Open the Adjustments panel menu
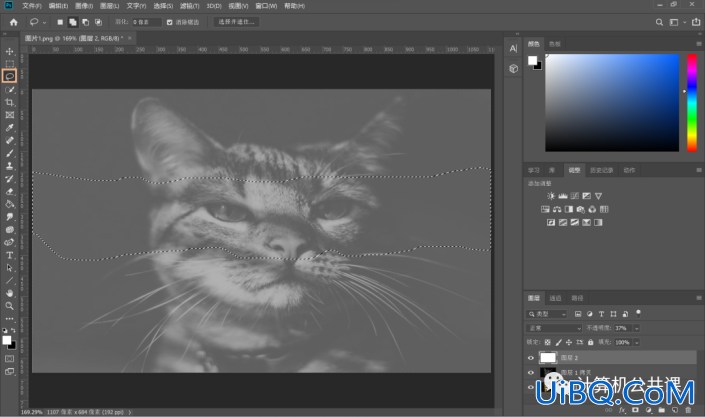705x417 pixels. coord(699,170)
